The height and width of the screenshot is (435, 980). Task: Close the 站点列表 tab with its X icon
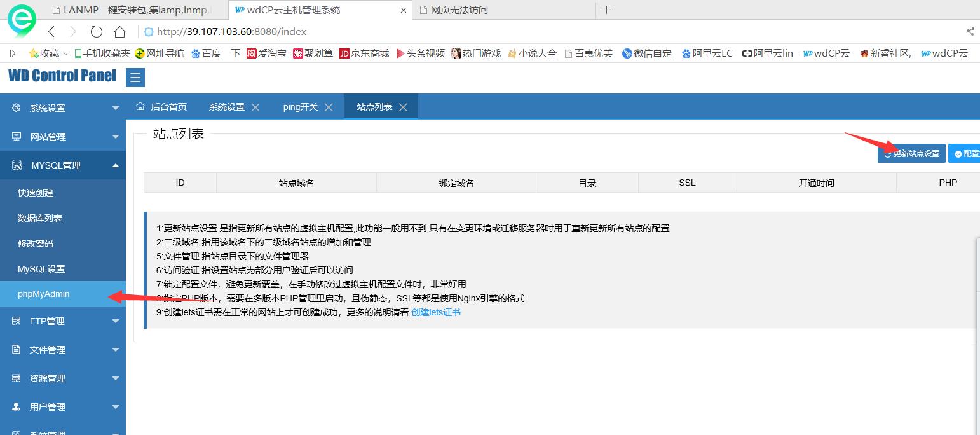click(403, 107)
